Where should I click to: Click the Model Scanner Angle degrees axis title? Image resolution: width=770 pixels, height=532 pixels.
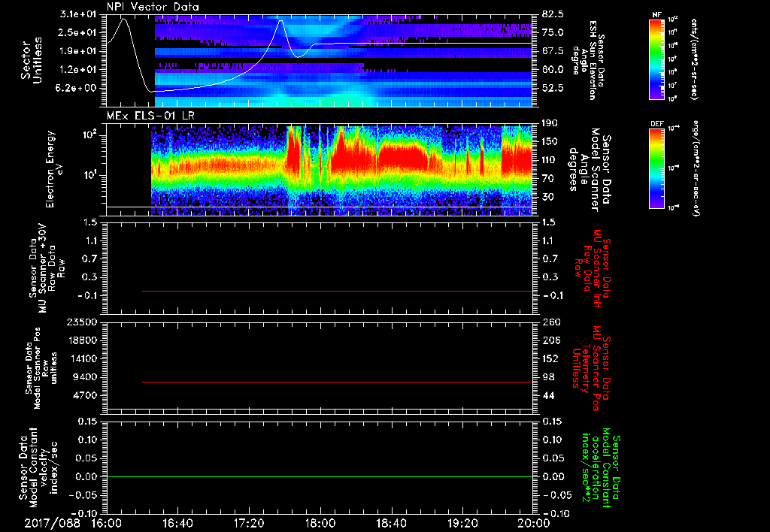click(590, 169)
